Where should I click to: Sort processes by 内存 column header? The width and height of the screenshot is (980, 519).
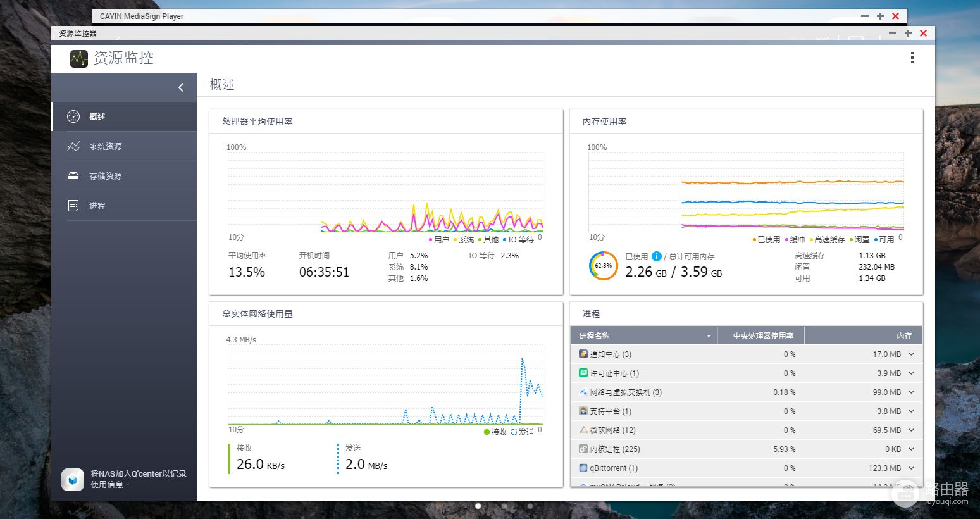click(x=903, y=336)
